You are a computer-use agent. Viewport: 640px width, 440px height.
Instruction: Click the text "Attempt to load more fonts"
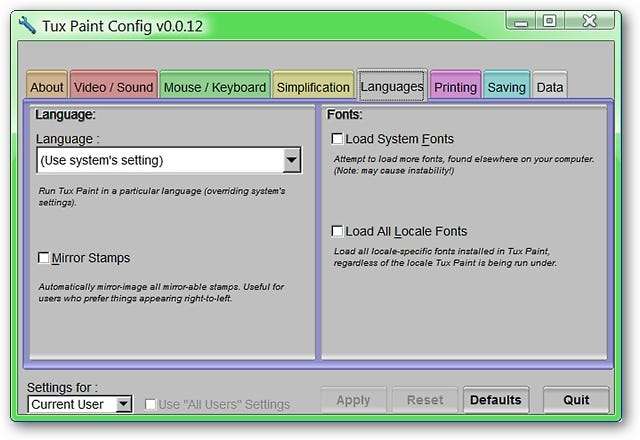pyautogui.click(x=389, y=159)
